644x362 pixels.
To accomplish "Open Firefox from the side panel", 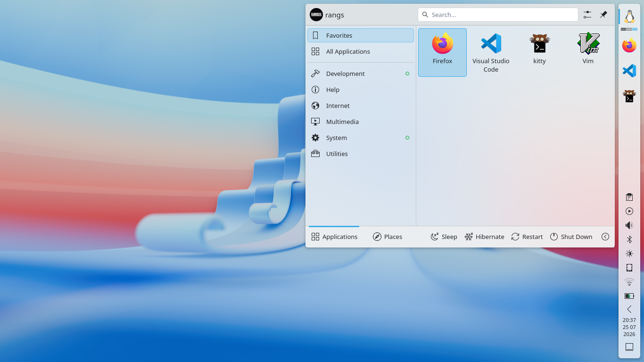I will (x=629, y=46).
